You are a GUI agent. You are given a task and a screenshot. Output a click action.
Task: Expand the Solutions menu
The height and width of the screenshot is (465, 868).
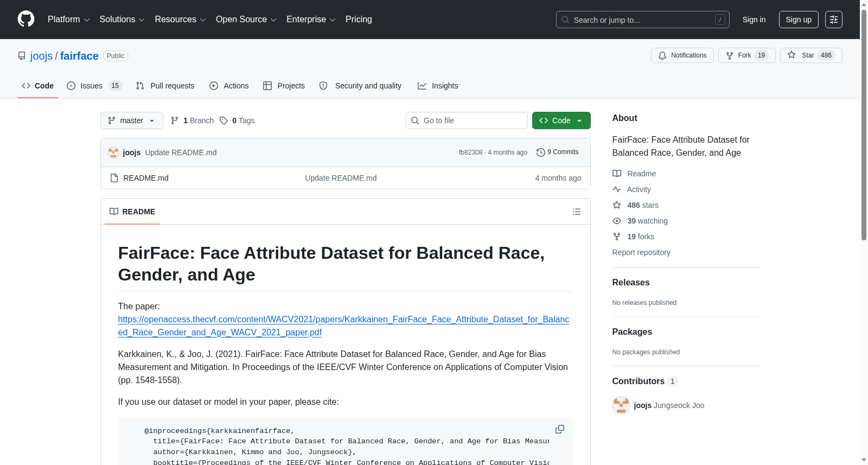122,20
